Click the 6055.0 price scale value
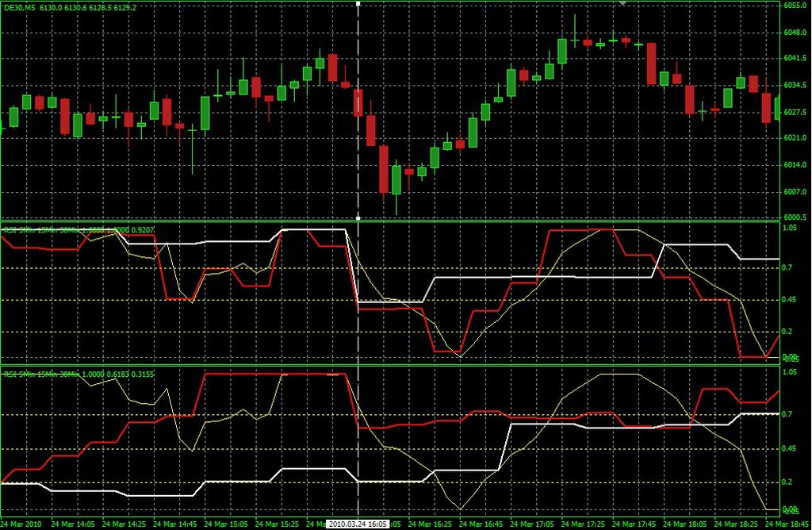The width and height of the screenshot is (812, 530). coord(793,6)
